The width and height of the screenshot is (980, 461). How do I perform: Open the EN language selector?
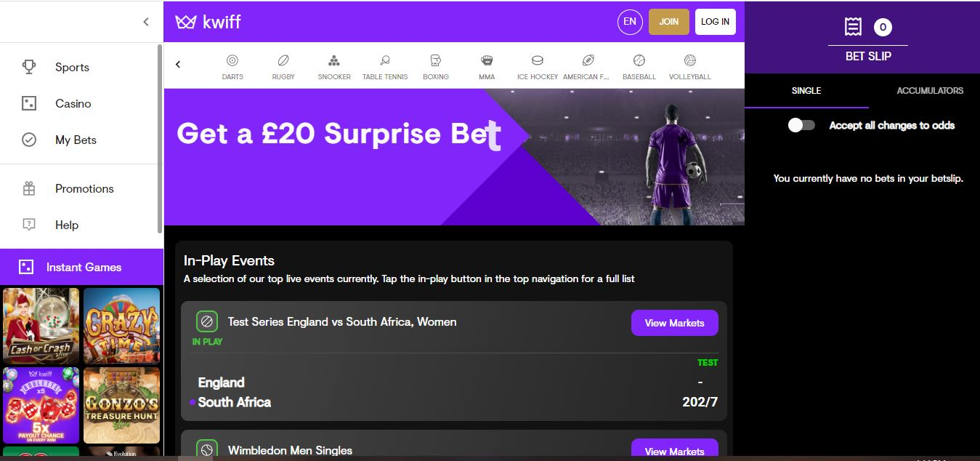click(630, 22)
